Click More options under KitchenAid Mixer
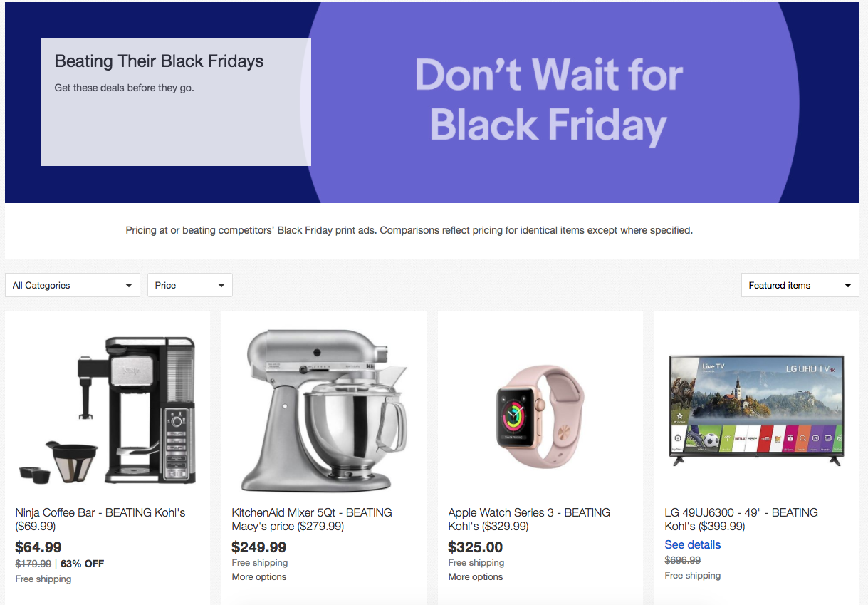The height and width of the screenshot is (605, 868). tap(259, 576)
